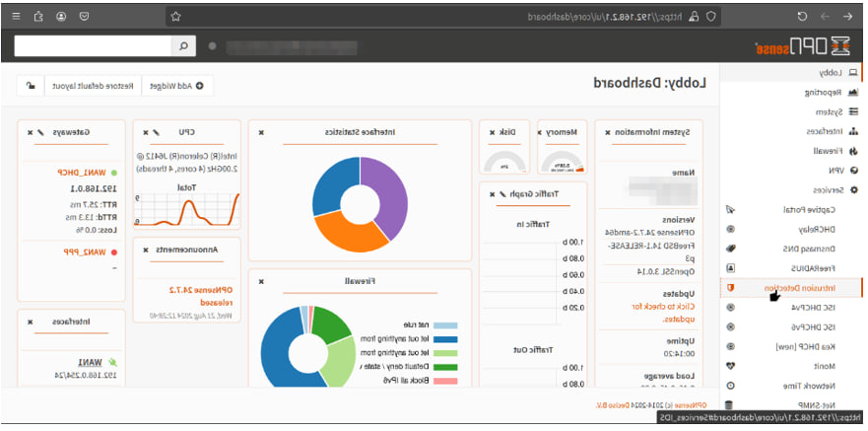Image resolution: width=868 pixels, height=431 pixels.
Task: Click the pencil icon on the Traffic Graph widget
Action: (502, 194)
